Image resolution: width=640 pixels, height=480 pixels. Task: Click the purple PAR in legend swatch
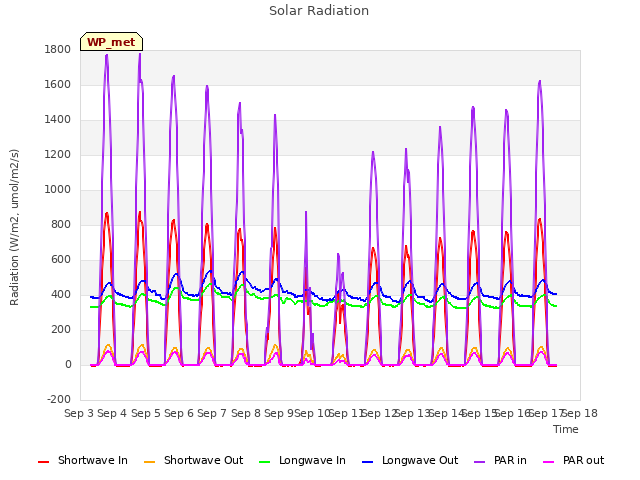[480, 462]
